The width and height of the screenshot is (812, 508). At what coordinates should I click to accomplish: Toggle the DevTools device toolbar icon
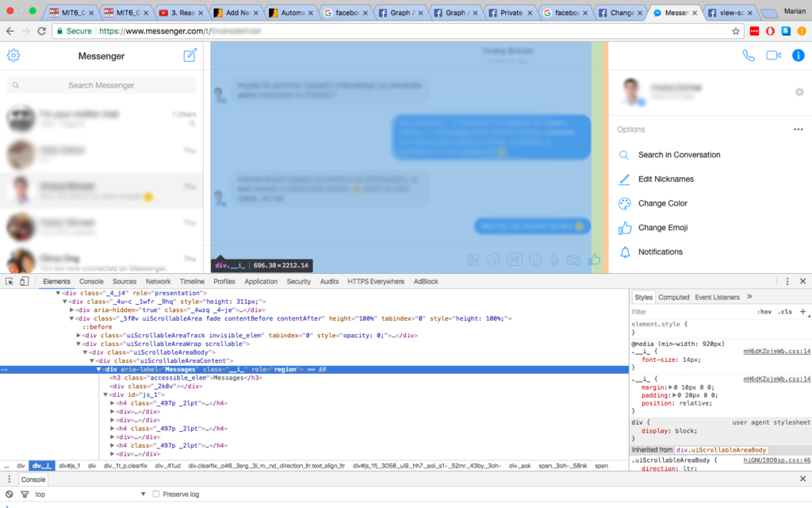click(24, 281)
